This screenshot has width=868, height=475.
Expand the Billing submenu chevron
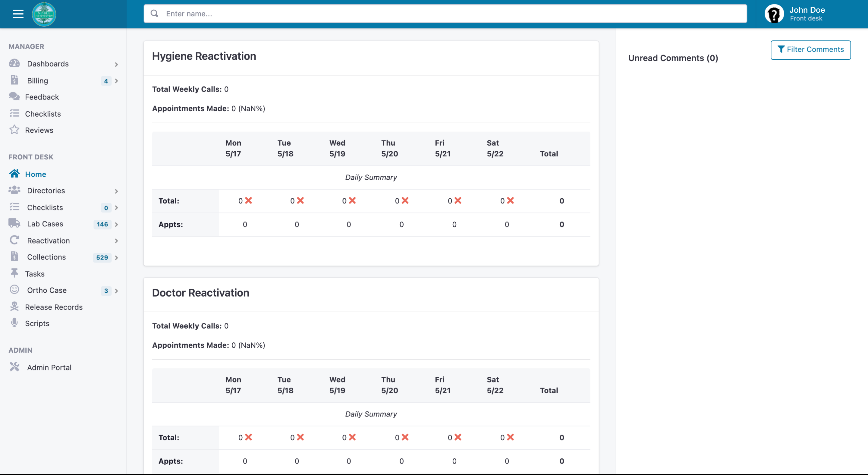(x=116, y=81)
